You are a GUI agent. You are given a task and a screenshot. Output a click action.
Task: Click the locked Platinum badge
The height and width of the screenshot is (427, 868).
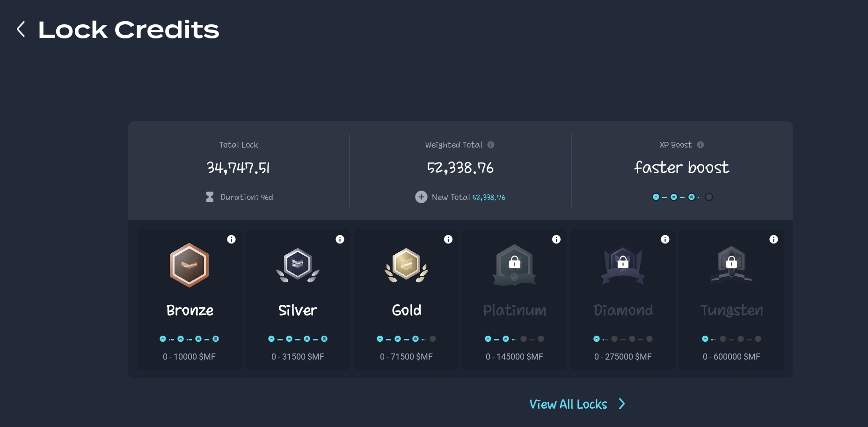pyautogui.click(x=515, y=265)
